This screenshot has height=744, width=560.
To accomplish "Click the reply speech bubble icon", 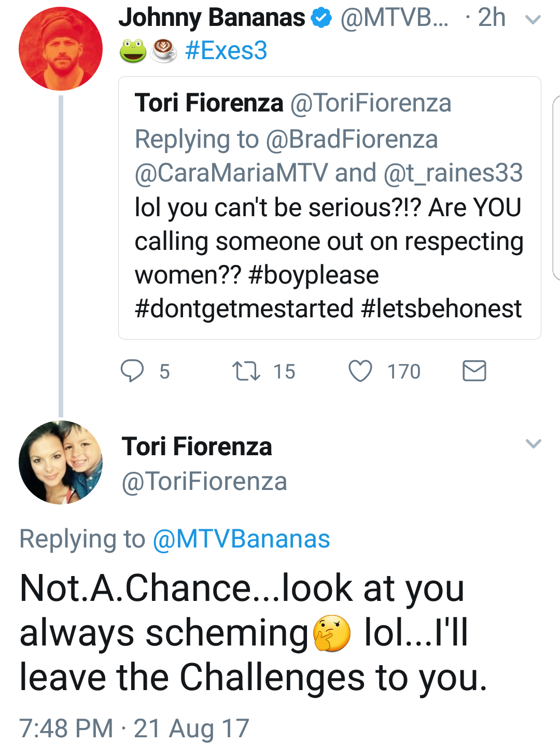I will click(x=132, y=371).
